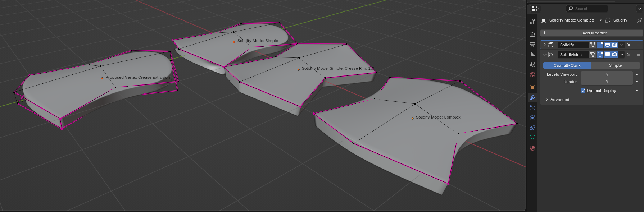The width and height of the screenshot is (644, 212).
Task: Open the Output properties tab
Action: click(x=532, y=45)
